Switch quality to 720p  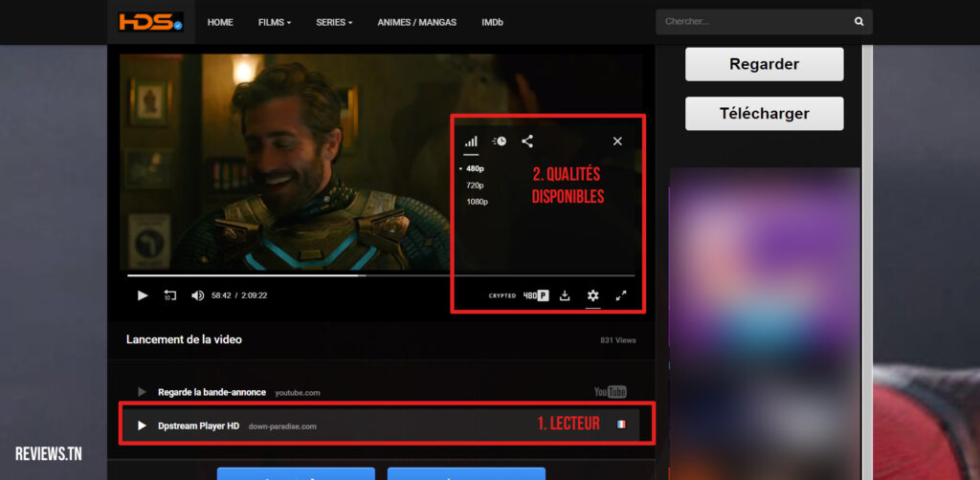(x=475, y=185)
